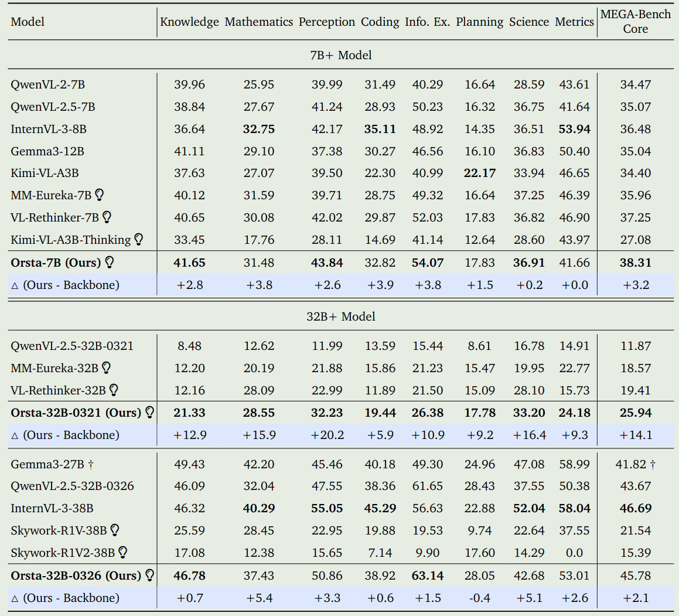Select the QwenVL-2.5-7B model name
679x616 pixels.
tap(53, 107)
